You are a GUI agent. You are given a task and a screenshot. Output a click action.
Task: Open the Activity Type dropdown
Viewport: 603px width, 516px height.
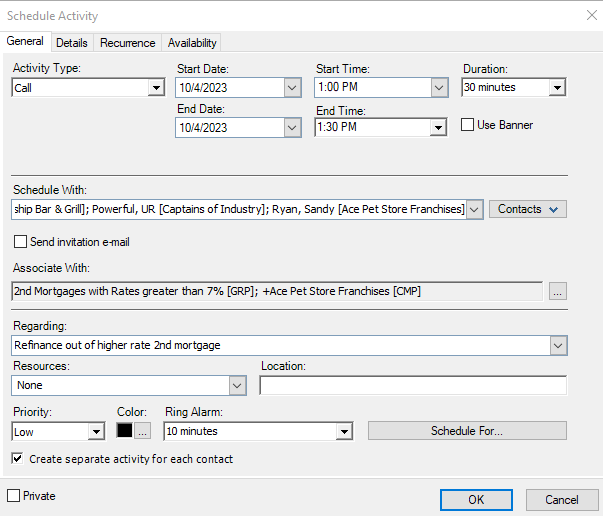tap(156, 88)
